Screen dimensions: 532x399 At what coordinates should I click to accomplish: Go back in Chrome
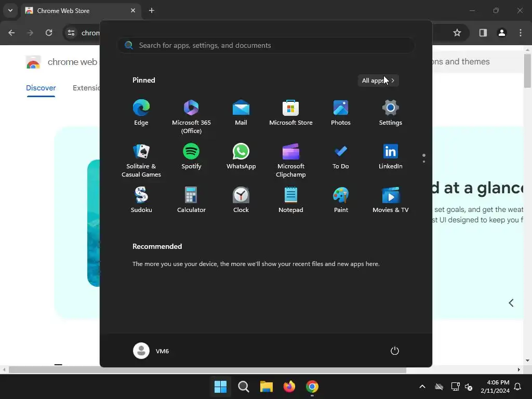pyautogui.click(x=11, y=33)
